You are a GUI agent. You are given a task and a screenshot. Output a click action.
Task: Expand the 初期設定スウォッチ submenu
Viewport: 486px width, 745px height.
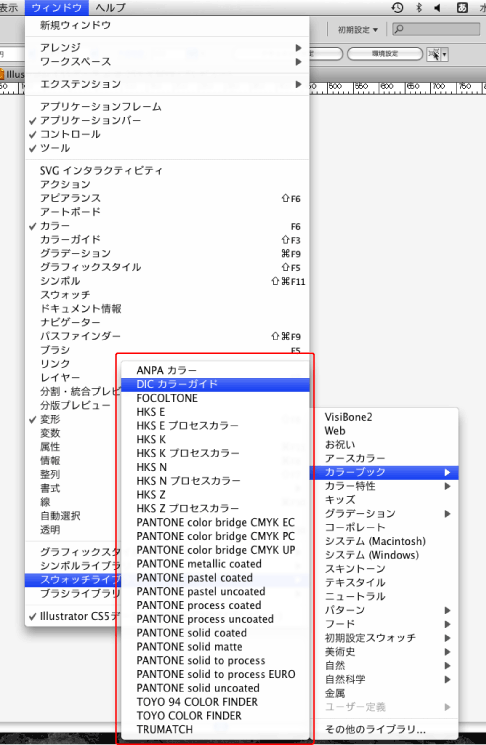pyautogui.click(x=384, y=638)
